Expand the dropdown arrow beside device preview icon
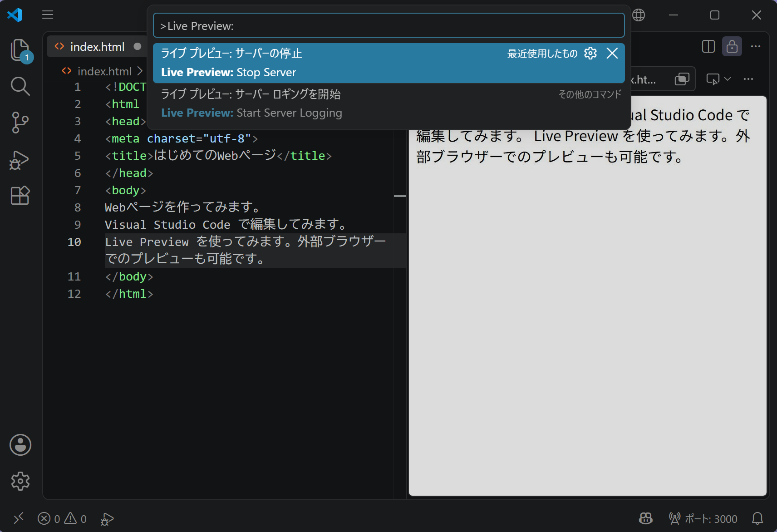Screen dimensions: 777x532 tap(728, 79)
